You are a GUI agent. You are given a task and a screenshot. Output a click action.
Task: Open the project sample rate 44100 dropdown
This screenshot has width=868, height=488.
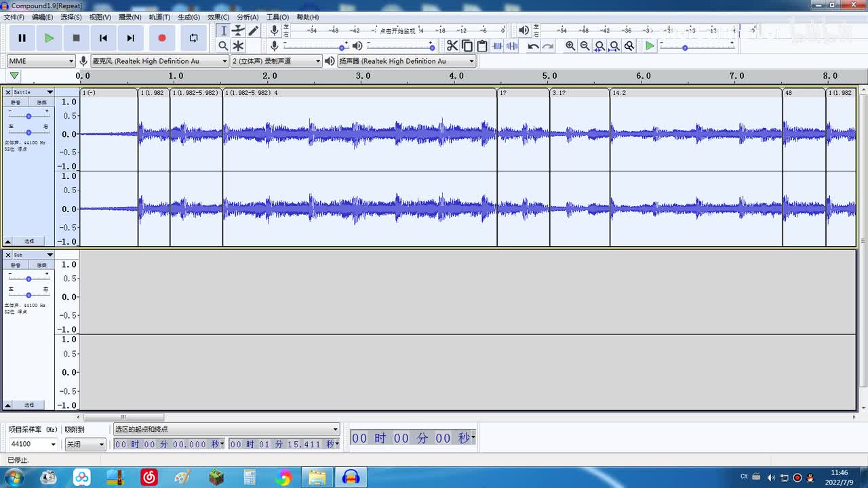[x=33, y=444]
